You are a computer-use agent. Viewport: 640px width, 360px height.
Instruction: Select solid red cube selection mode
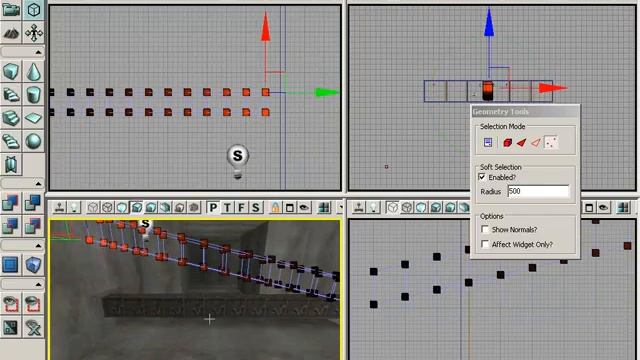point(507,142)
